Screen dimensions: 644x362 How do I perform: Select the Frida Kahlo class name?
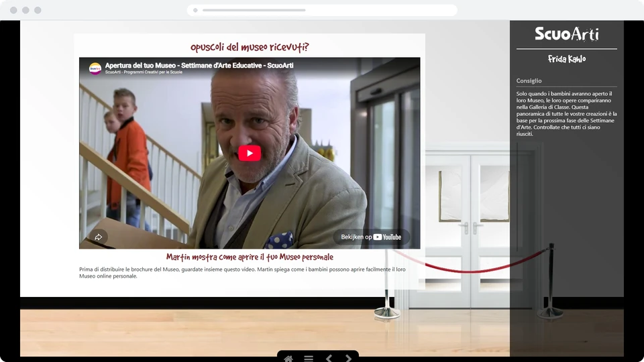(x=567, y=59)
